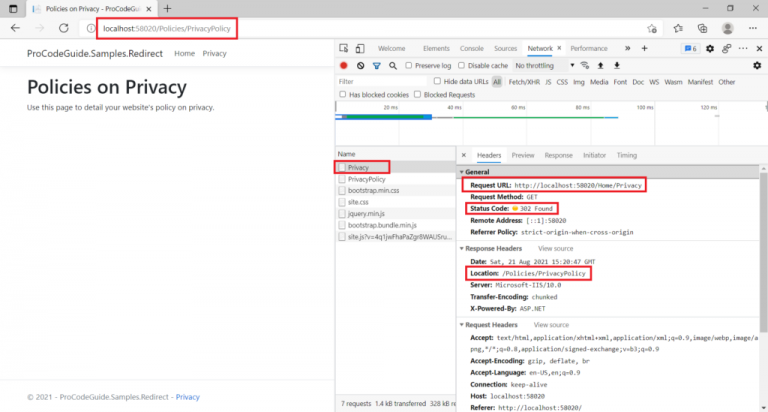
Task: Click the Privacy link in page navbar
Action: click(x=214, y=53)
